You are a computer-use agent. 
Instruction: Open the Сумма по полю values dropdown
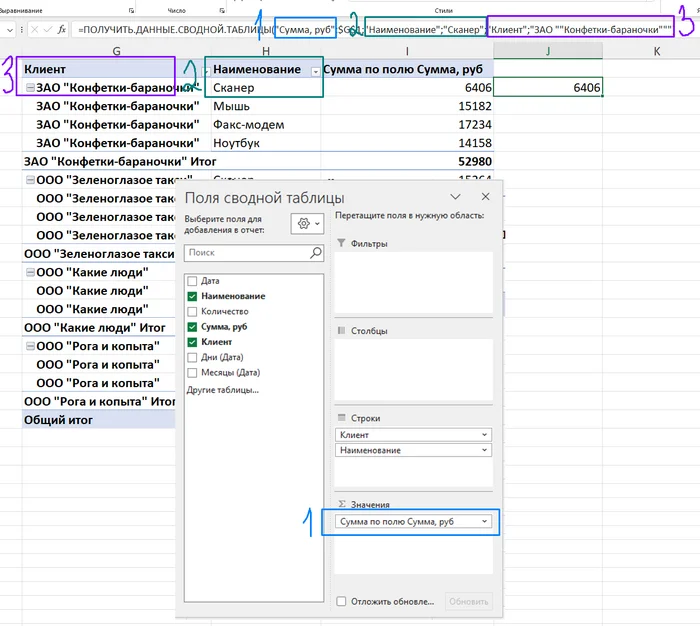tap(485, 522)
